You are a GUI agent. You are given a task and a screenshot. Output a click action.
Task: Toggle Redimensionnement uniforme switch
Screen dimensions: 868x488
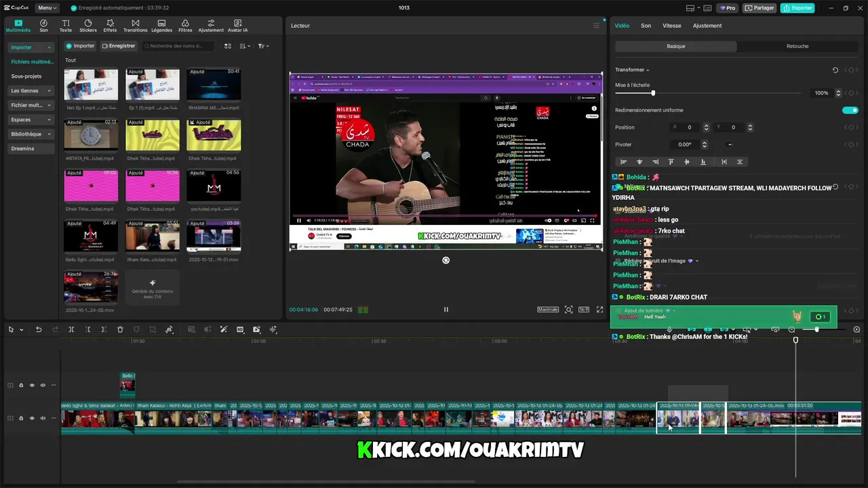850,110
